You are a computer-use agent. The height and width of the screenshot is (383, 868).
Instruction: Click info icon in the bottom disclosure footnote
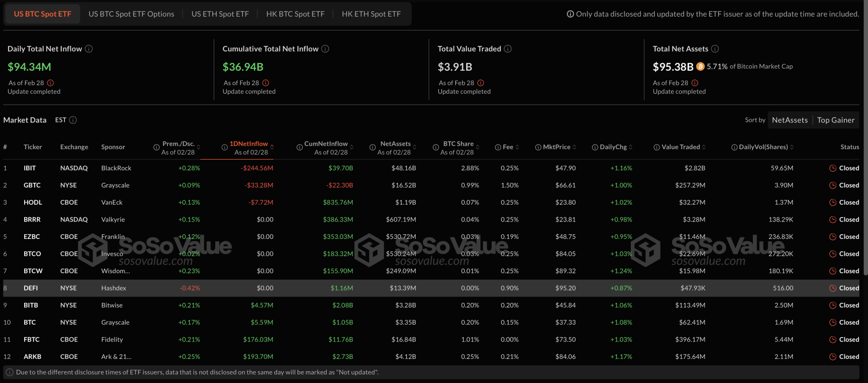coord(10,372)
